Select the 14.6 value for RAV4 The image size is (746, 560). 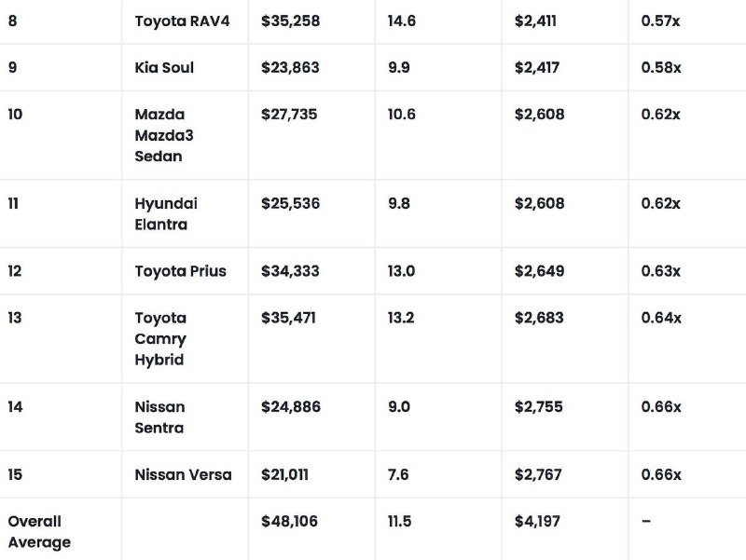(x=402, y=20)
